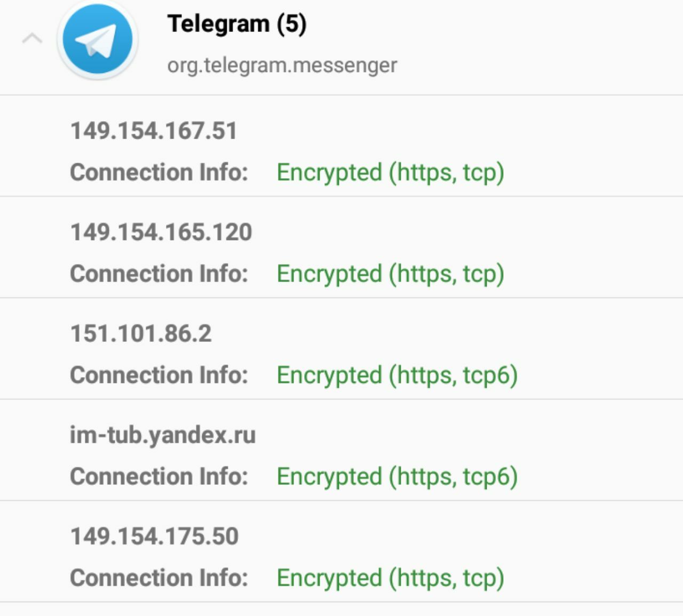Click Connection Info label under 149.154.167.51
This screenshot has width=683, height=616.
pos(159,172)
